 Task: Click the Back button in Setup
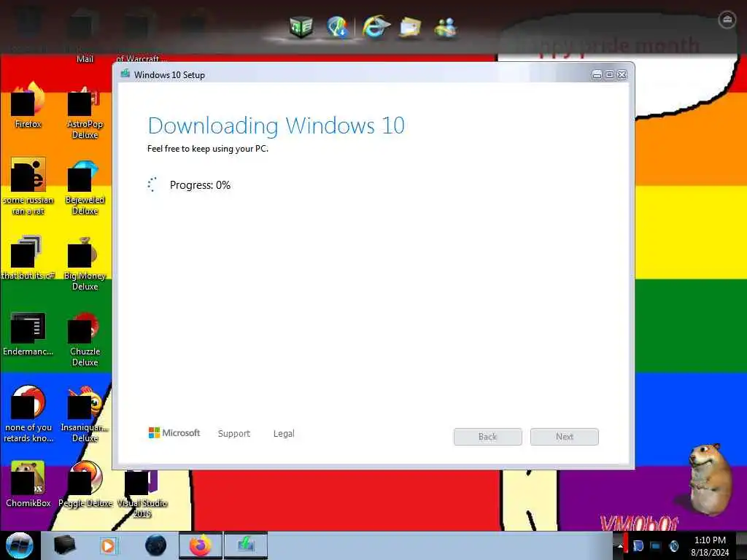pos(488,437)
